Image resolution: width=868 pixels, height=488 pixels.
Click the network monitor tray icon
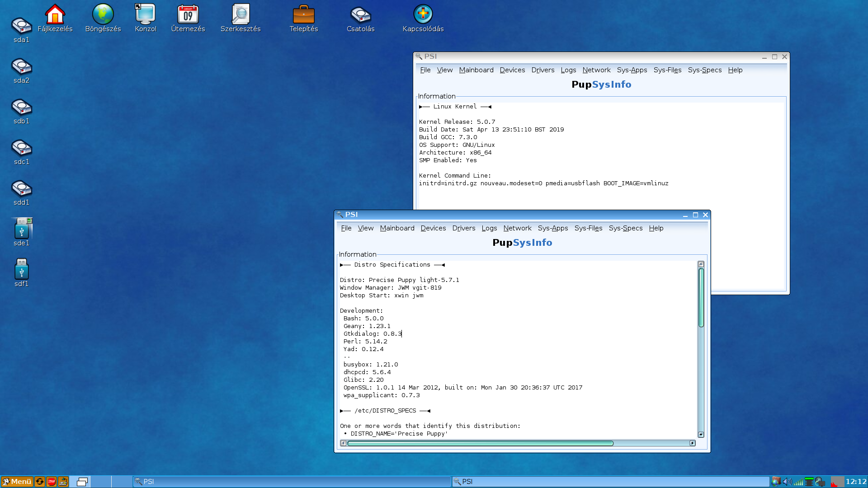tap(820, 482)
